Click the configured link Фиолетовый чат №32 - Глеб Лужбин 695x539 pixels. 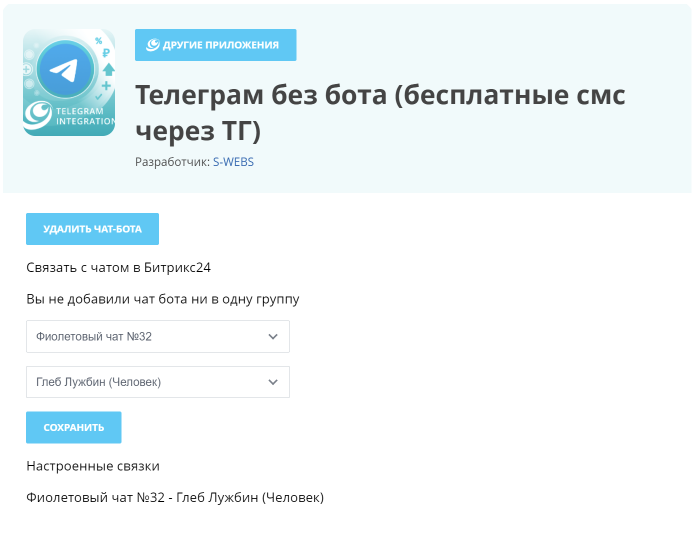tap(175, 498)
